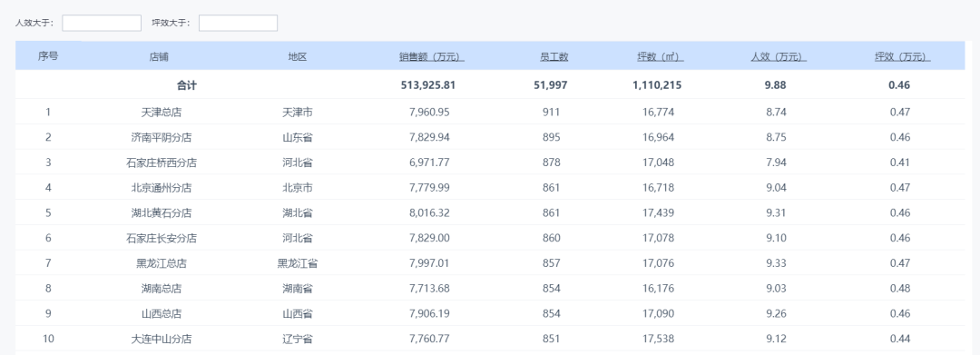
Task: Select the 序号 header cell
Action: (x=48, y=55)
